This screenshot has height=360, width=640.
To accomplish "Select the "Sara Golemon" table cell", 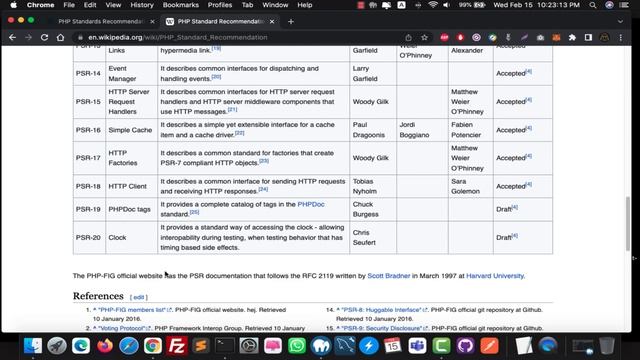I will point(471,186).
